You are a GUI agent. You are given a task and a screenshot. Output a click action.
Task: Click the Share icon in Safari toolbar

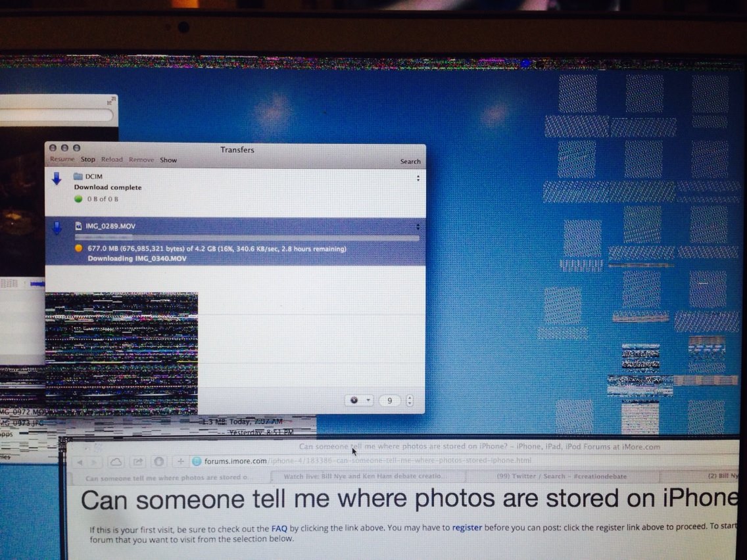tap(138, 462)
